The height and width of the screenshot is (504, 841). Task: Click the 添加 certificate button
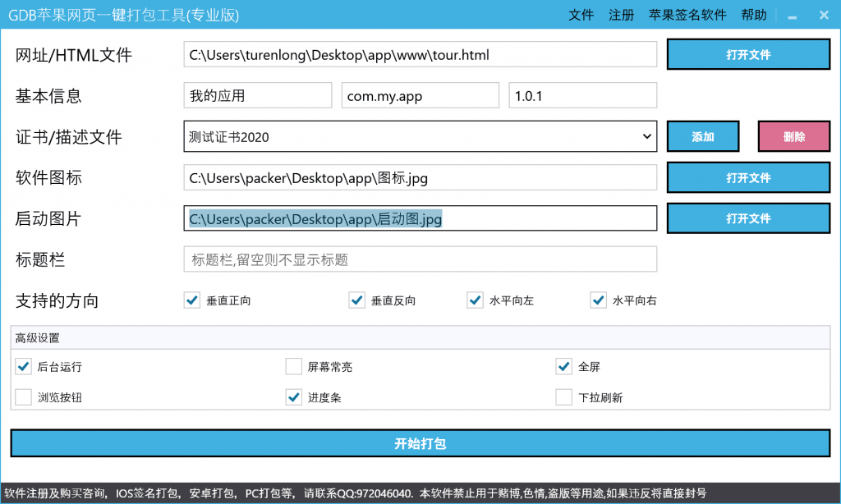pyautogui.click(x=703, y=137)
